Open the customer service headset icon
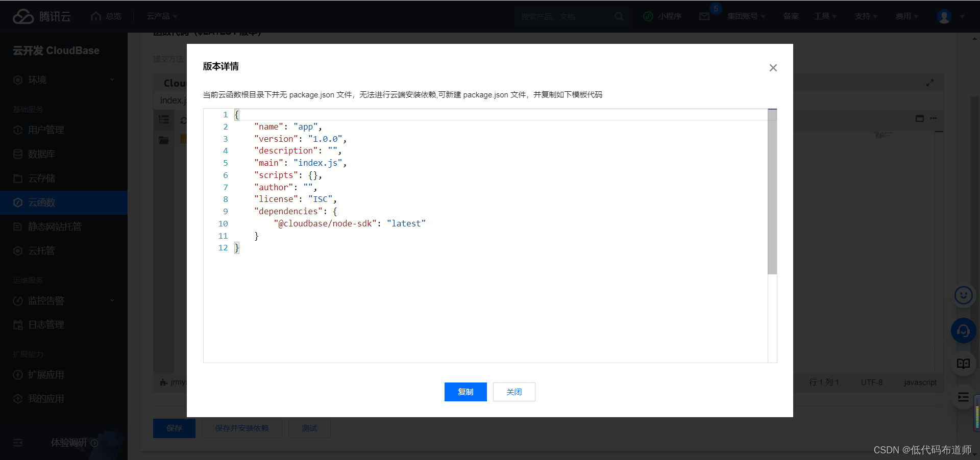This screenshot has height=460, width=980. (x=963, y=330)
